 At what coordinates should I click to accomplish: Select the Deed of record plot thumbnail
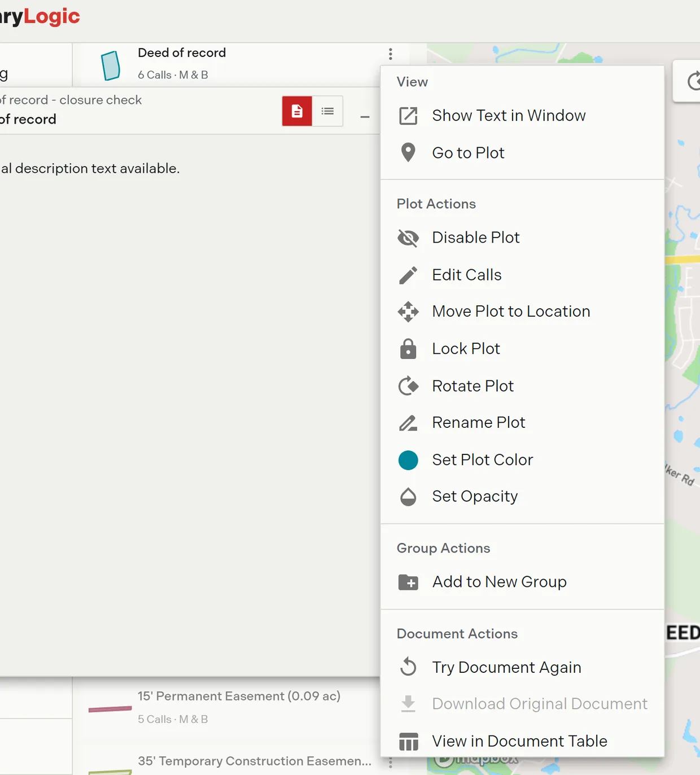pos(111,65)
